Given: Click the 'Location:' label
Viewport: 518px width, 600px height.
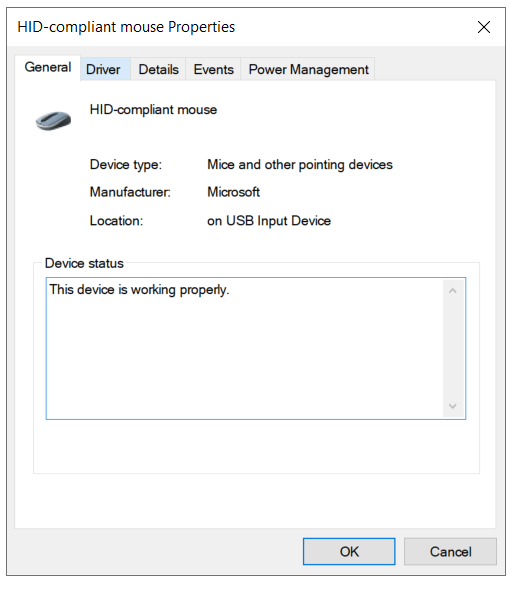Looking at the screenshot, I should pyautogui.click(x=116, y=221).
